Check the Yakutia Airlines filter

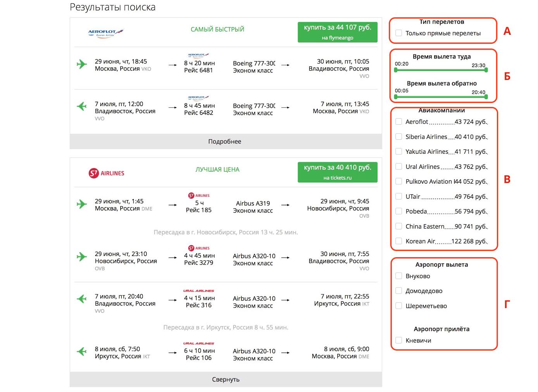[398, 151]
